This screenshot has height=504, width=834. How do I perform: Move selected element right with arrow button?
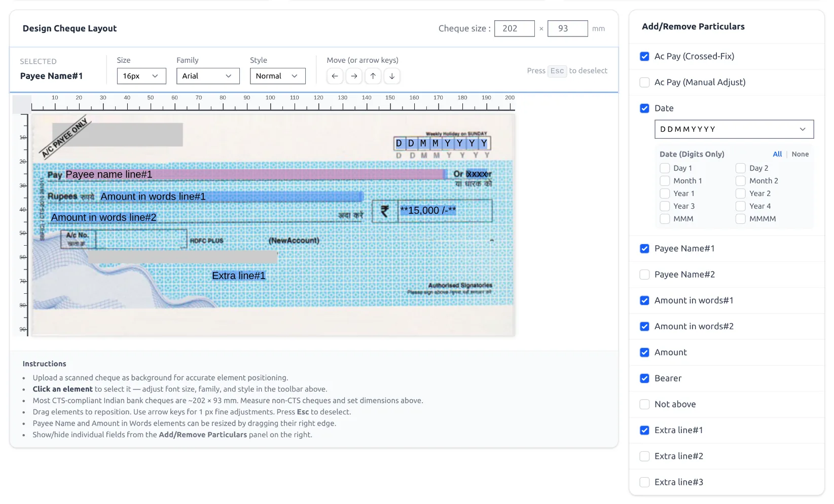tap(354, 76)
